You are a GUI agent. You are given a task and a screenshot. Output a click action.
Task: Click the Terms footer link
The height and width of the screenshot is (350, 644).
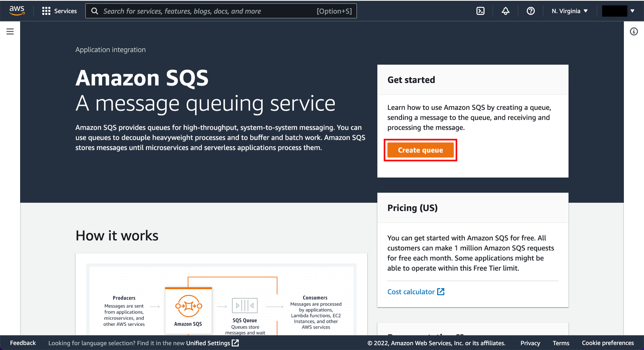[x=563, y=343]
